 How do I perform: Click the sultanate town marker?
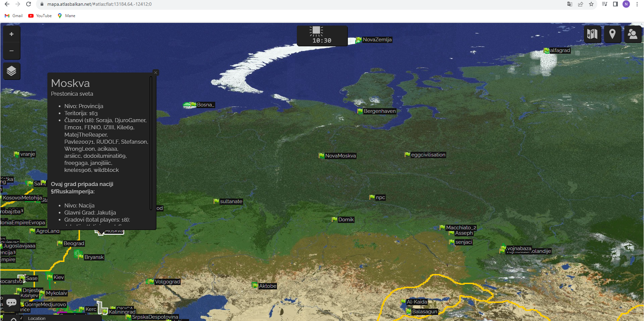click(216, 201)
